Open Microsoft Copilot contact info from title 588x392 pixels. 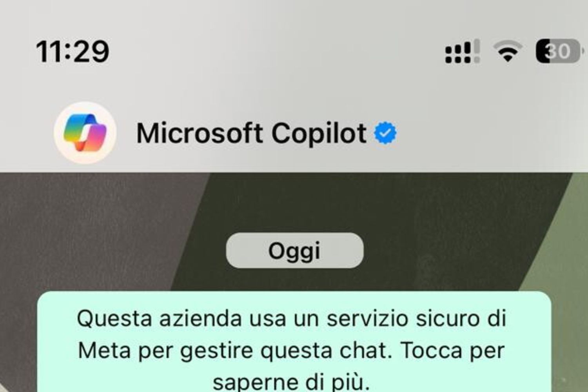[251, 134]
